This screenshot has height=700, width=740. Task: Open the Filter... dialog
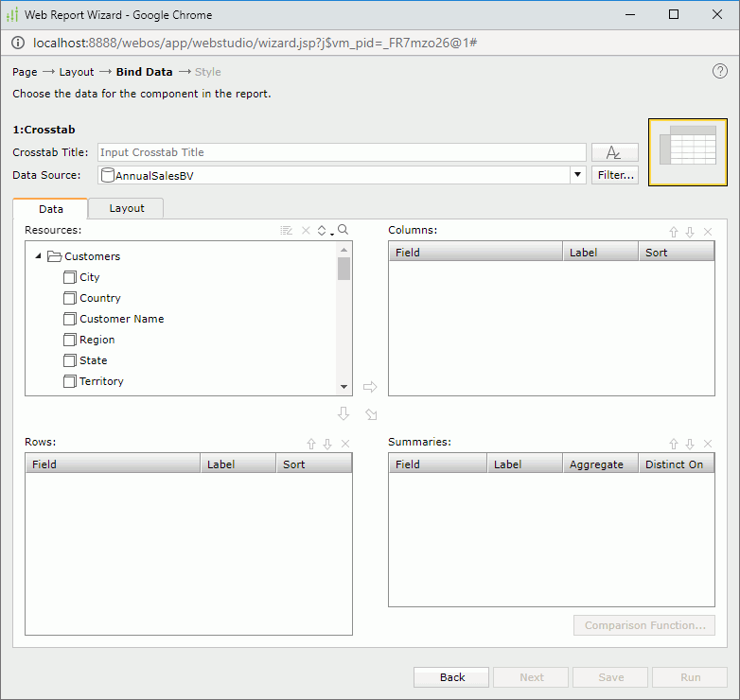coord(614,175)
